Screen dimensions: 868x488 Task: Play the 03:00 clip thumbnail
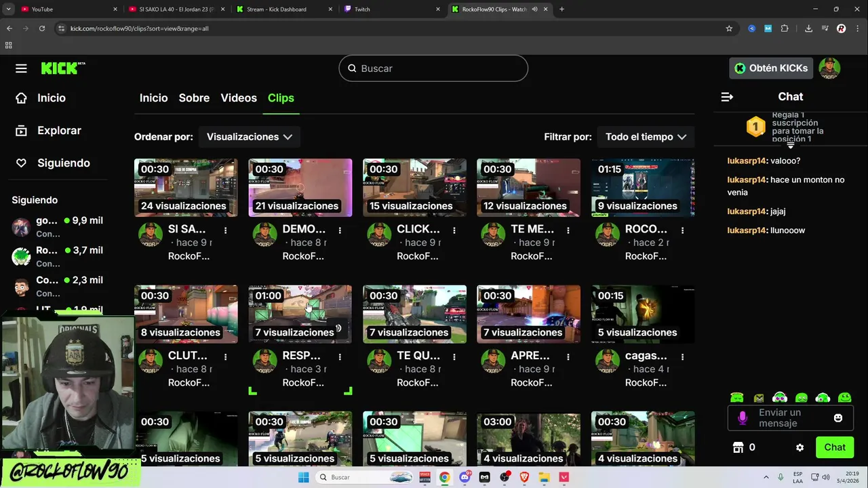[528, 439]
